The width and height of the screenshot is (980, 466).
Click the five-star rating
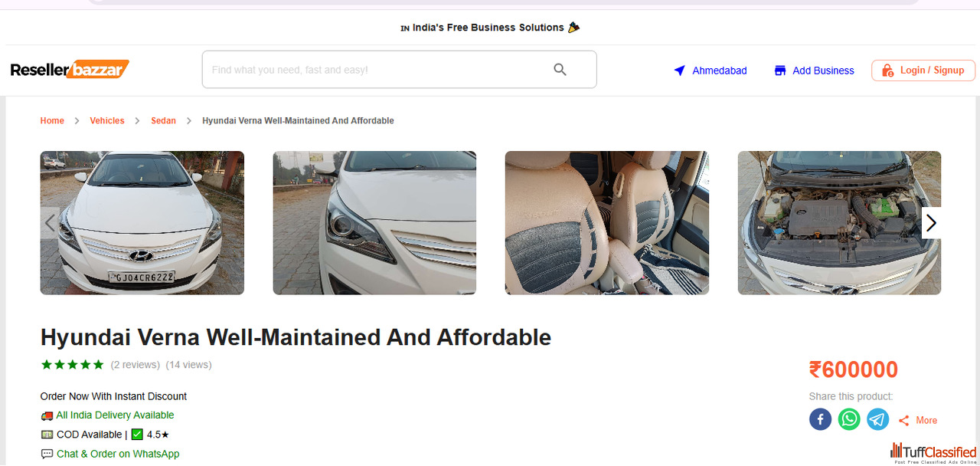pos(72,365)
